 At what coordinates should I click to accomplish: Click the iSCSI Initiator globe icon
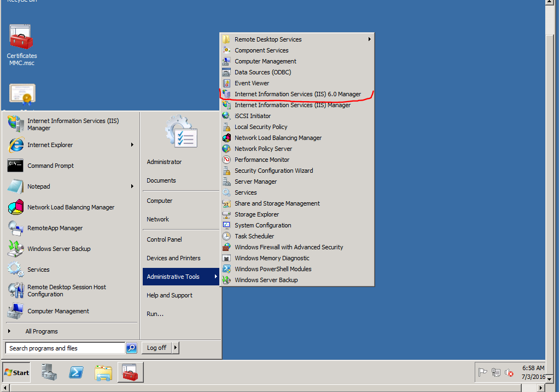pyautogui.click(x=226, y=116)
